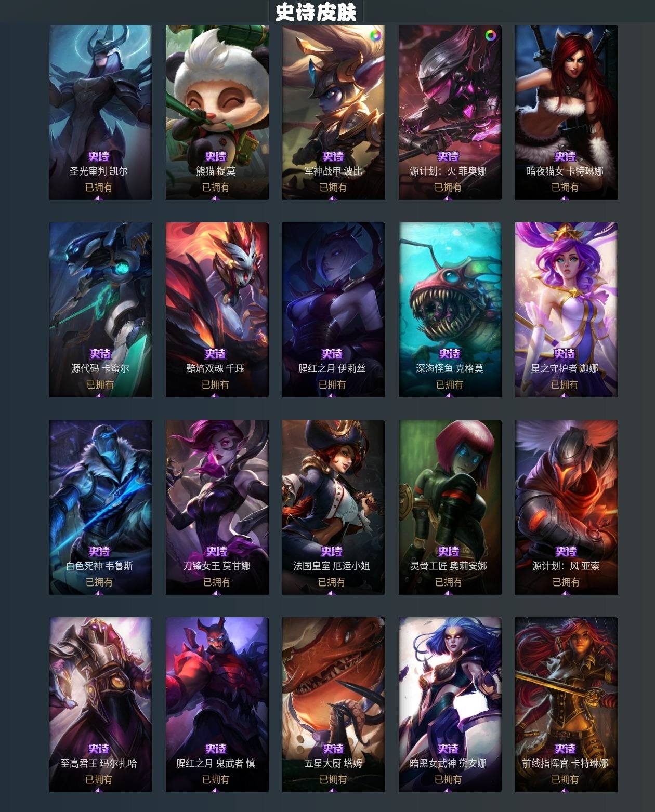The width and height of the screenshot is (655, 812).
Task: Select the 源代码 卡蜜尔 skin artwork
Action: coord(101,310)
